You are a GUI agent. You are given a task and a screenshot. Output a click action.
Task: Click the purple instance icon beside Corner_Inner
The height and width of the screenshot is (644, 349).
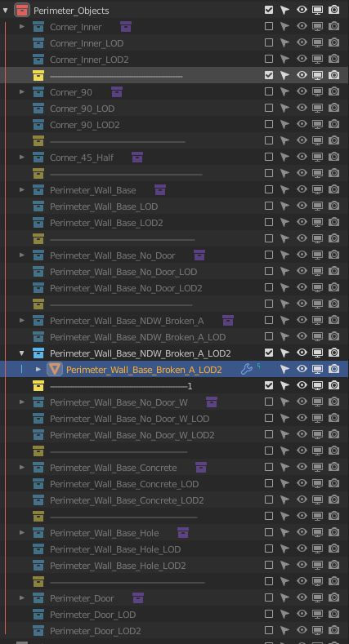[x=126, y=27]
